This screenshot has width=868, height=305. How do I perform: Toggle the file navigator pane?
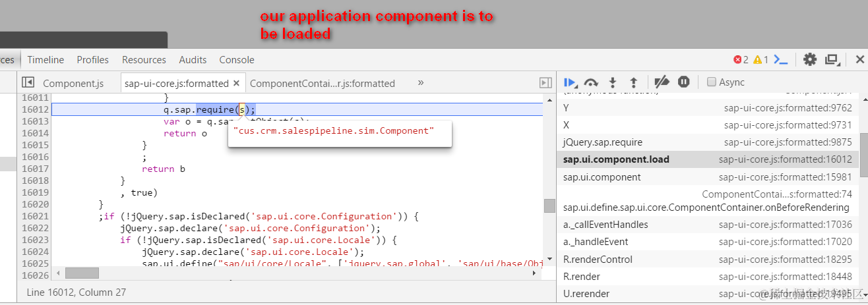point(28,82)
